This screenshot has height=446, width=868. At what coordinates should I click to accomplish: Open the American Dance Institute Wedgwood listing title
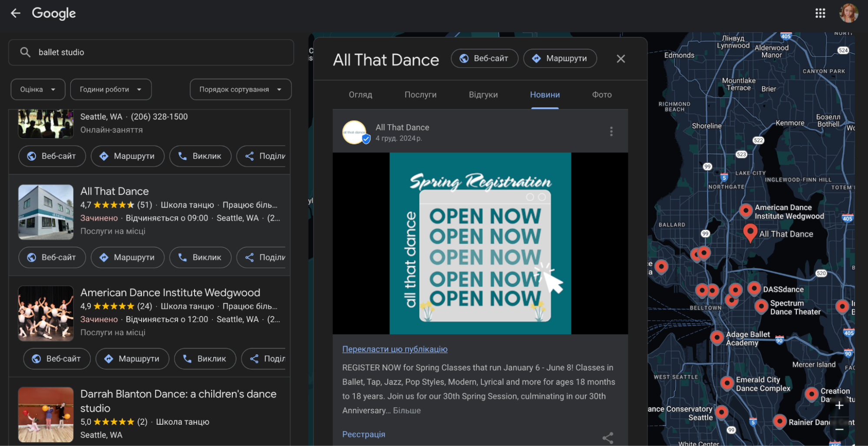point(170,293)
